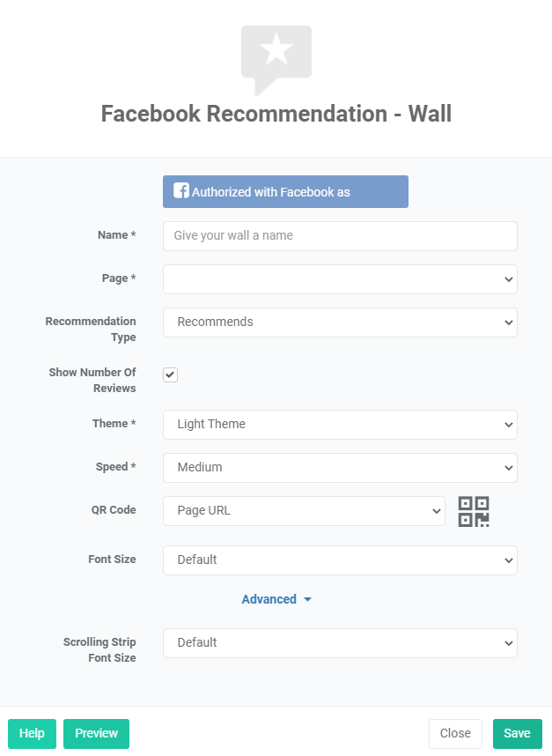The image size is (552, 756).
Task: Open the QR Code source dropdown showing Page URL
Action: (304, 511)
